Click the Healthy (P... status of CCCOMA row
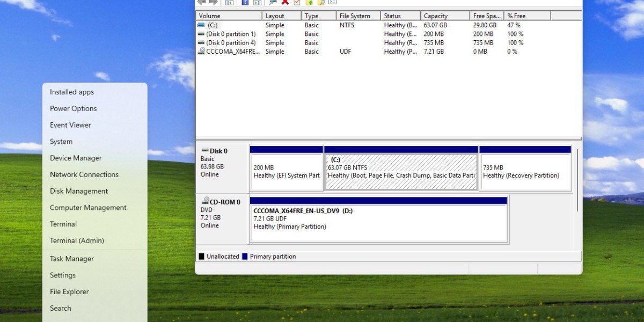644x322 pixels. point(400,52)
